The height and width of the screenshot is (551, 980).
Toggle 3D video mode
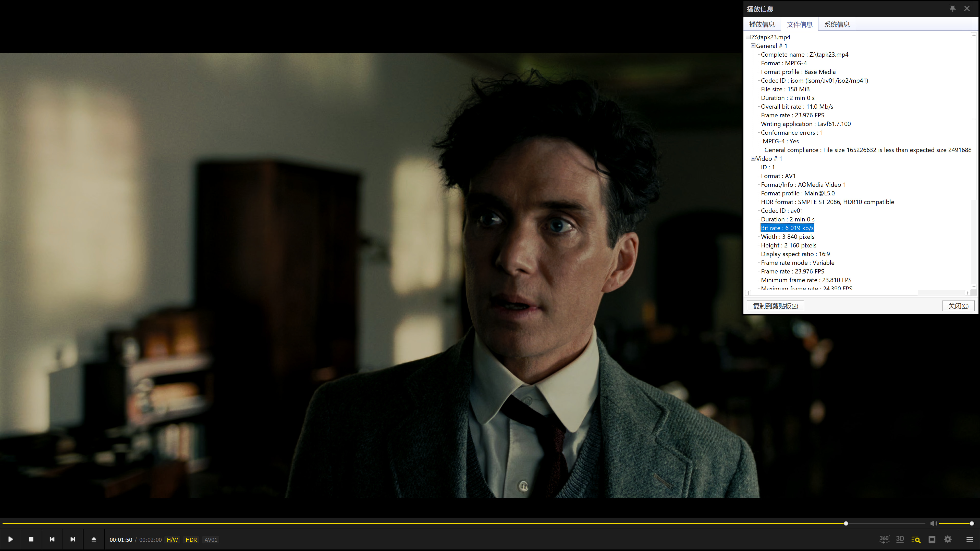point(900,539)
